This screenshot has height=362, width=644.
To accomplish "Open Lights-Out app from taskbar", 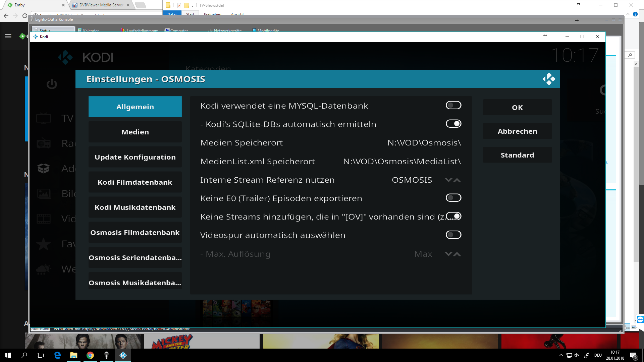I will pyautogui.click(x=106, y=355).
